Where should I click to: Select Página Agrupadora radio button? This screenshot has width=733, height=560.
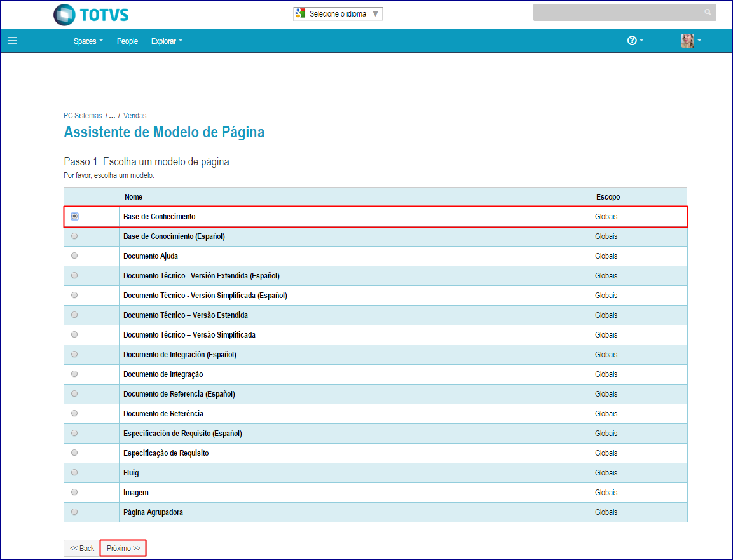pos(74,512)
